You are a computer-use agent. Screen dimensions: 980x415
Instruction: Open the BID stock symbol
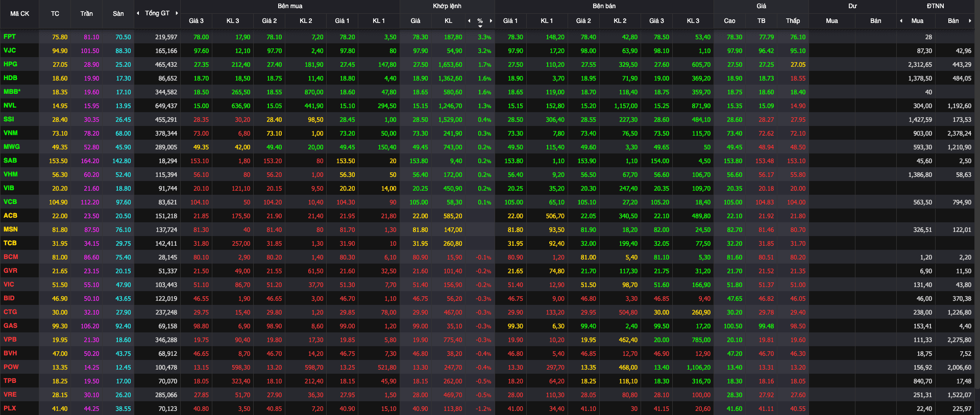click(x=9, y=298)
